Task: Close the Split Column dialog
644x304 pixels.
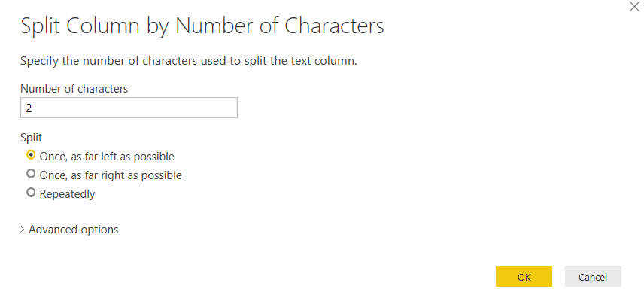Action: [633, 6]
